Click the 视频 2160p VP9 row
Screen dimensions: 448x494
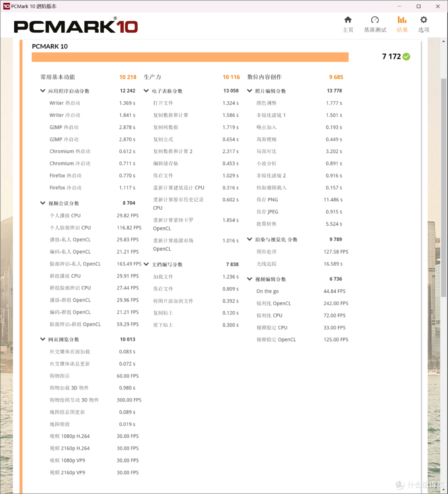pos(94,472)
